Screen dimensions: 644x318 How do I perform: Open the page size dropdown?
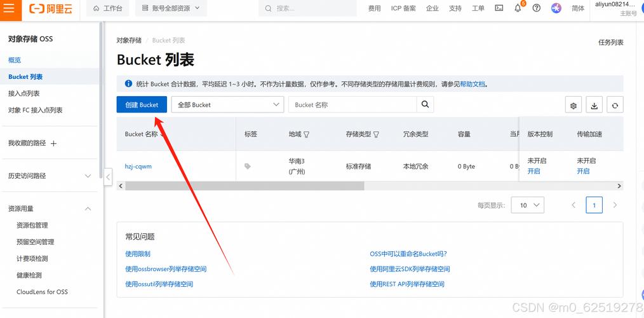tap(528, 205)
